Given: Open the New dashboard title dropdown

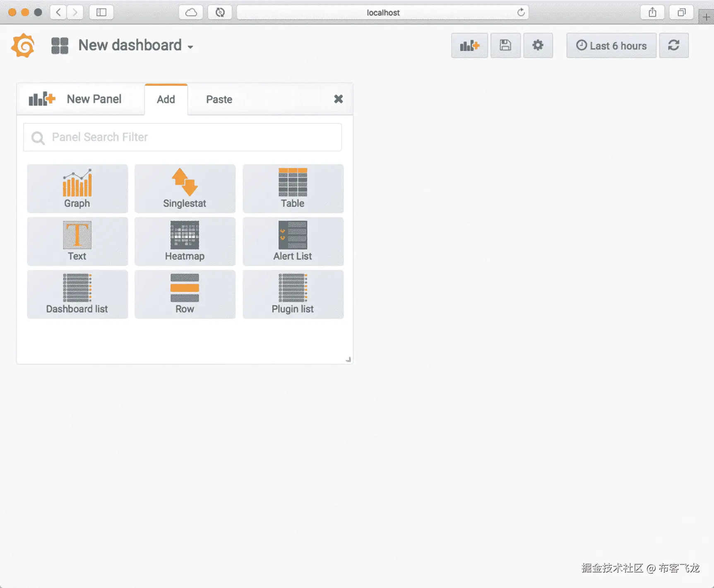Looking at the screenshot, I should pos(136,45).
